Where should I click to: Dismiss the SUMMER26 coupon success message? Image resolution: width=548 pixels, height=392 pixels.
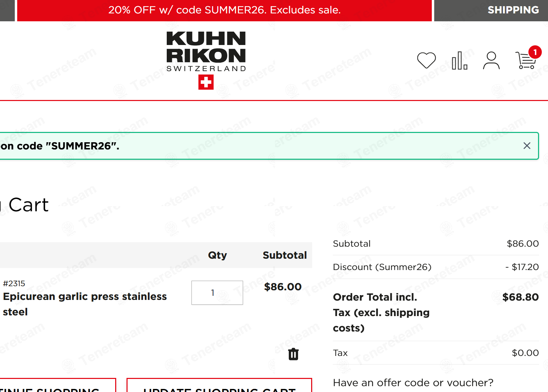(527, 146)
